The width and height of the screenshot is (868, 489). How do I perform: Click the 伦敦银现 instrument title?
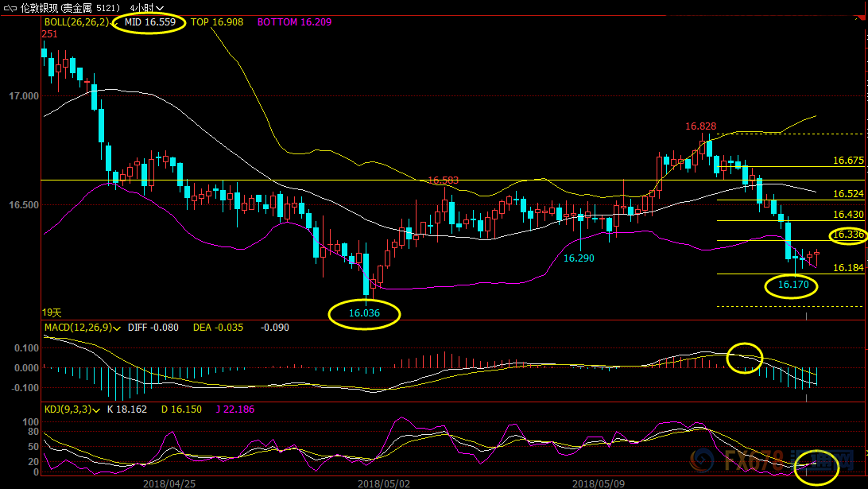point(39,8)
